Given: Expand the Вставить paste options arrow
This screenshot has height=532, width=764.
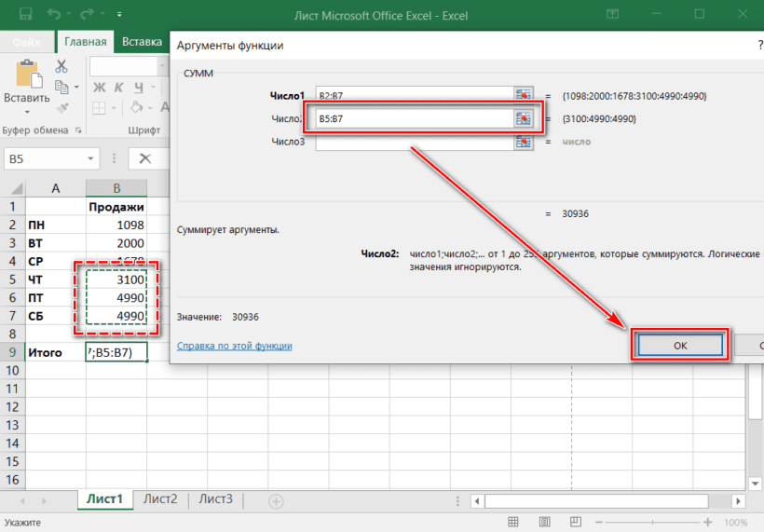Looking at the screenshot, I should point(27,113).
